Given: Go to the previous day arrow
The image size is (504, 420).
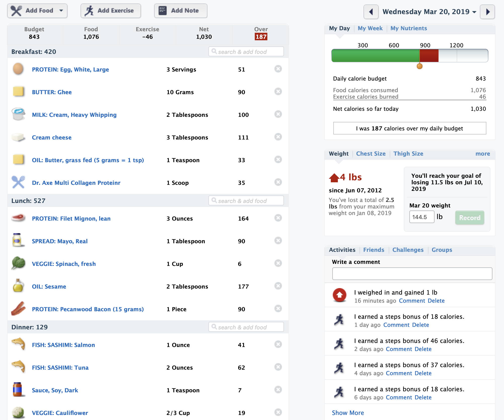Looking at the screenshot, I should [x=371, y=12].
